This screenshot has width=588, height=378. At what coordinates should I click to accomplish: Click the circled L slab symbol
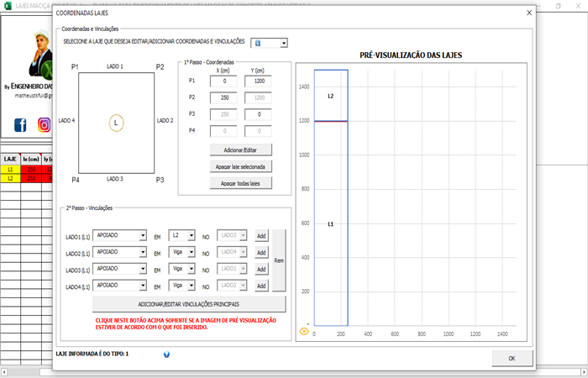click(117, 123)
